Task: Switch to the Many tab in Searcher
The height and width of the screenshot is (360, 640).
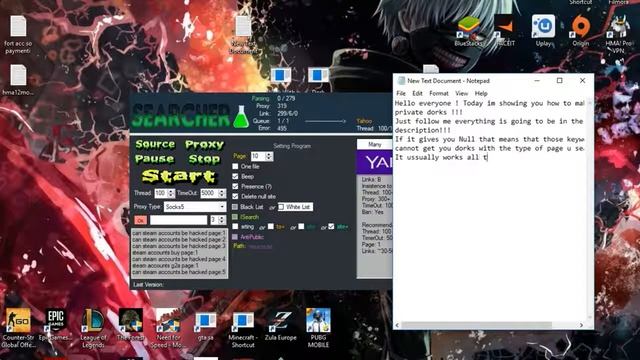Action: (375, 144)
